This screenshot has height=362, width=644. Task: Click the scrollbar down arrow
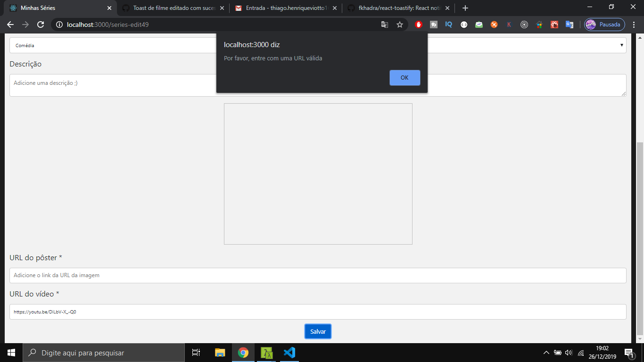[x=640, y=339]
